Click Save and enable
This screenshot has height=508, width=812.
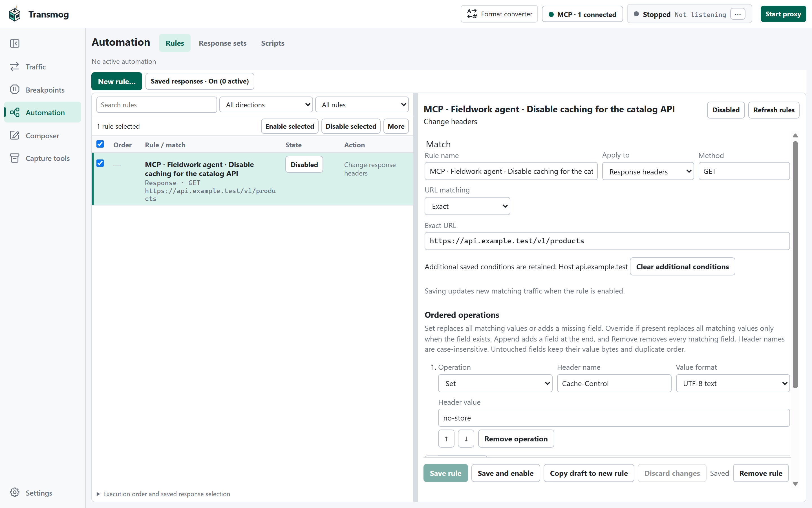click(505, 473)
